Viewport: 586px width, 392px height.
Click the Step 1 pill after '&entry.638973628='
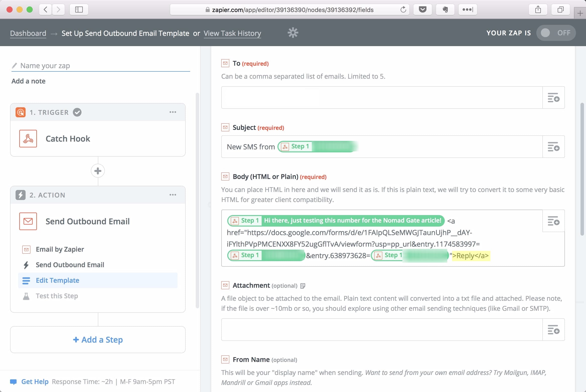click(410, 255)
